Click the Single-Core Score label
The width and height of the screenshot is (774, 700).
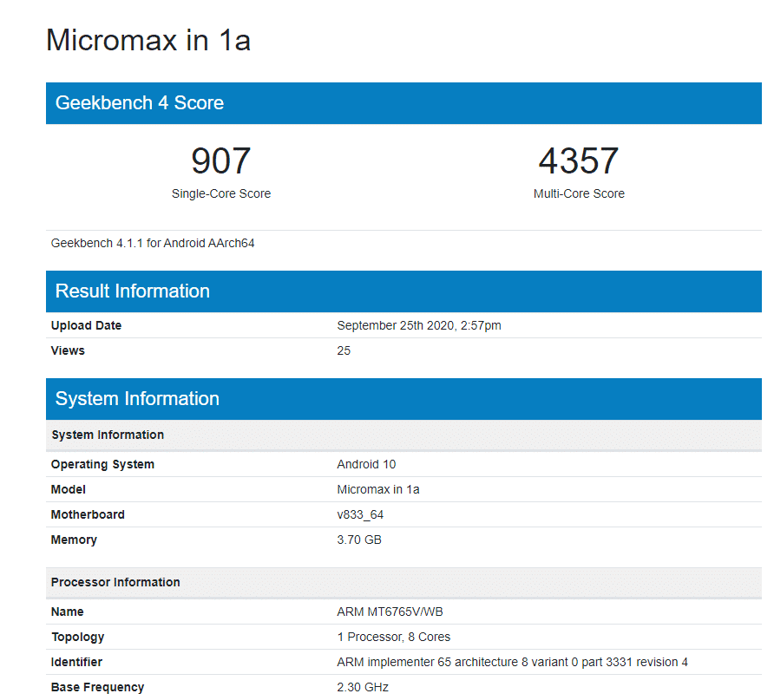(220, 193)
